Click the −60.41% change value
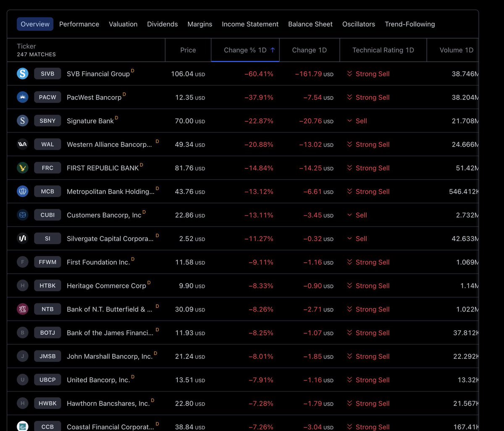The width and height of the screenshot is (504, 431). [259, 74]
